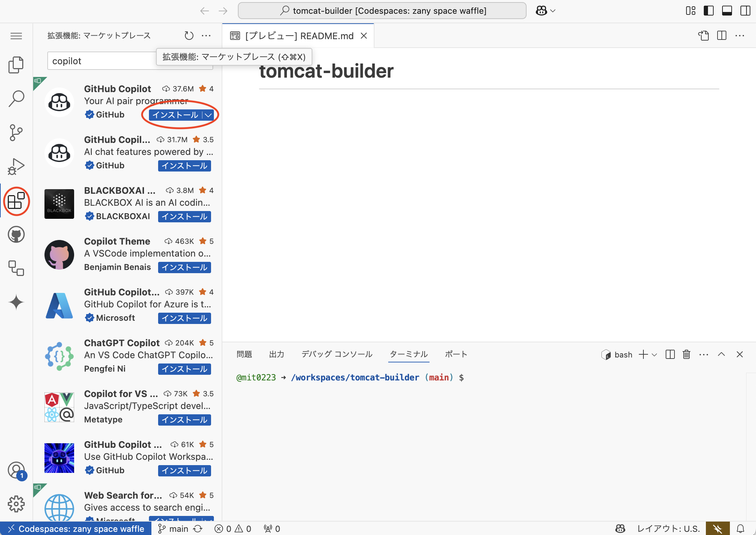Viewport: 756px width, 535px height.
Task: Toggle the bottom panel visibility
Action: 727,11
